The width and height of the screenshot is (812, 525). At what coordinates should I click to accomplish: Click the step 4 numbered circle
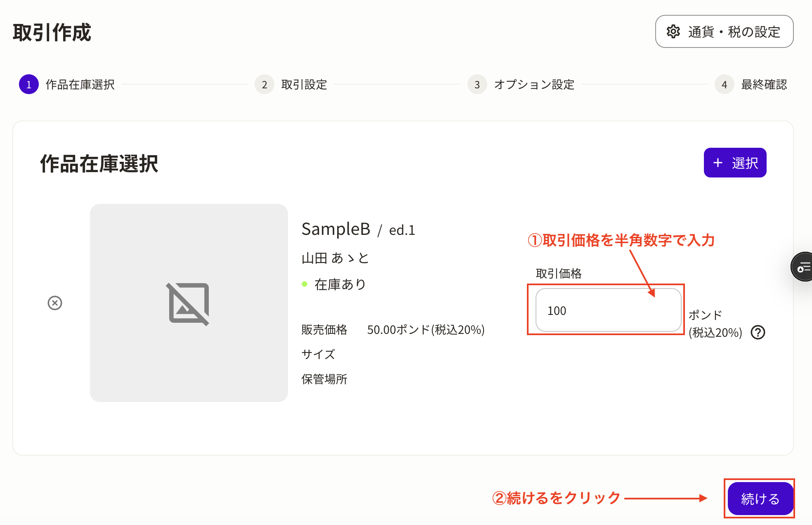[x=724, y=85]
